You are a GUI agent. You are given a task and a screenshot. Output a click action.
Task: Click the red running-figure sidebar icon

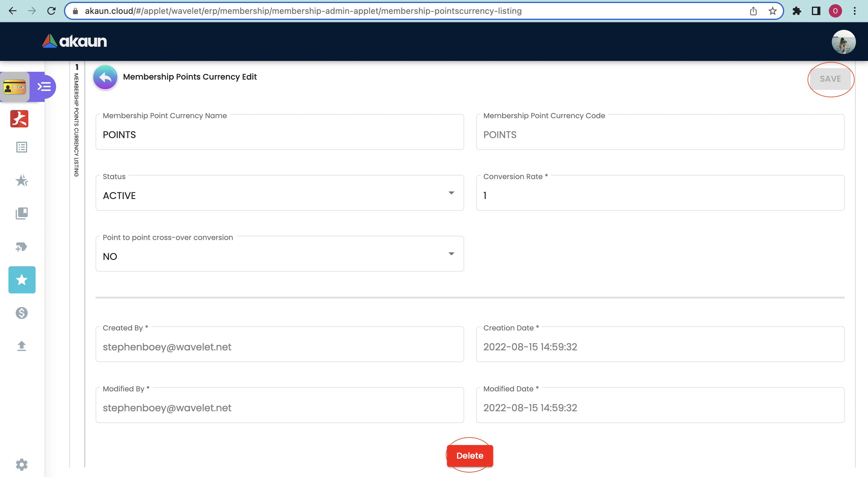click(19, 119)
